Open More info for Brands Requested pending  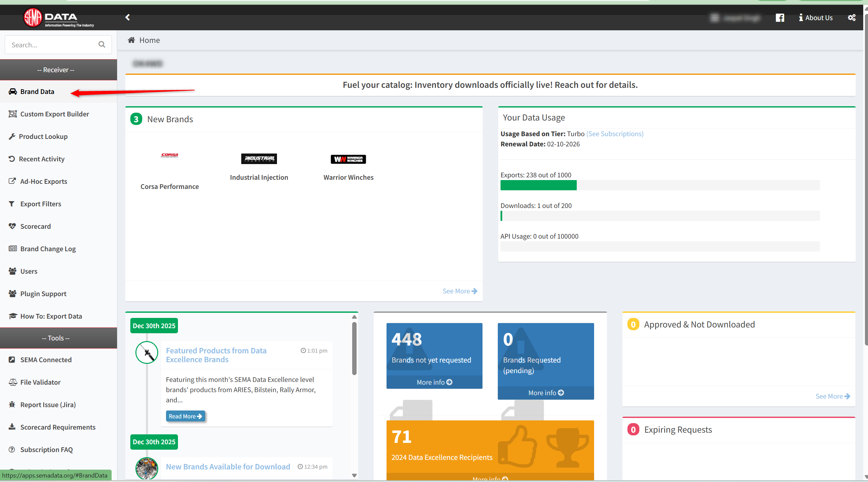click(x=545, y=392)
